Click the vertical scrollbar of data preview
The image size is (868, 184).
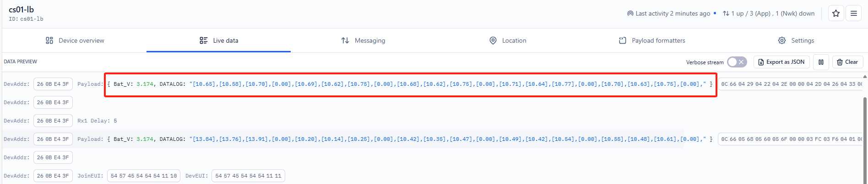tap(865, 138)
